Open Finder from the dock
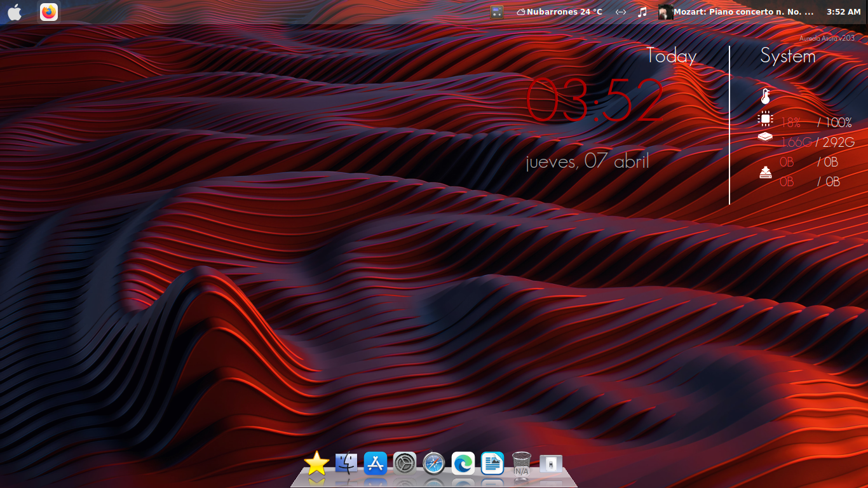This screenshot has height=488, width=868. tap(346, 464)
